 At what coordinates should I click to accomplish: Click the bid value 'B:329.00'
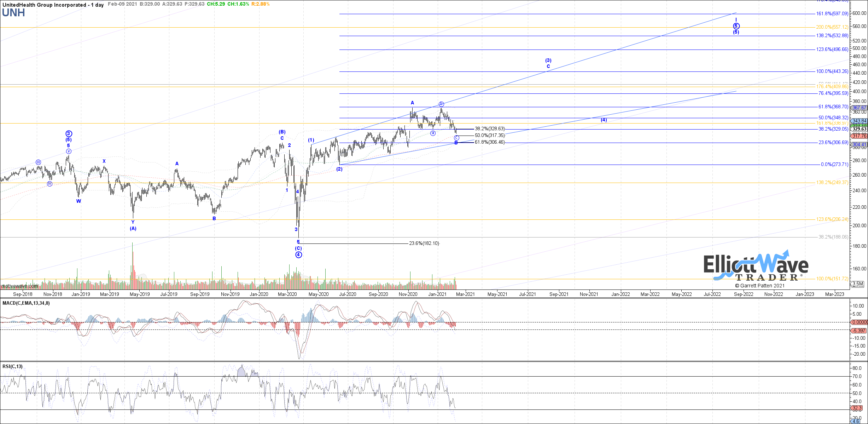(150, 4)
